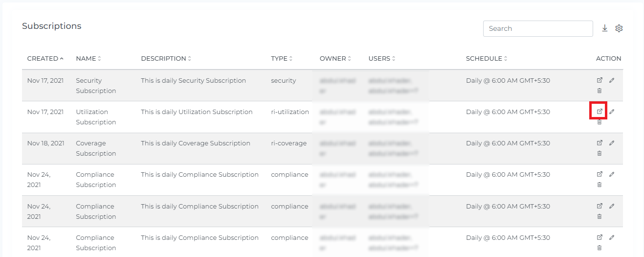Click the Search input field
The width and height of the screenshot is (644, 257).
[x=538, y=28]
